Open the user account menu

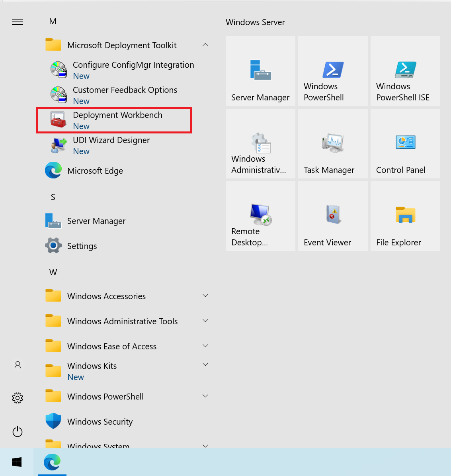click(18, 364)
